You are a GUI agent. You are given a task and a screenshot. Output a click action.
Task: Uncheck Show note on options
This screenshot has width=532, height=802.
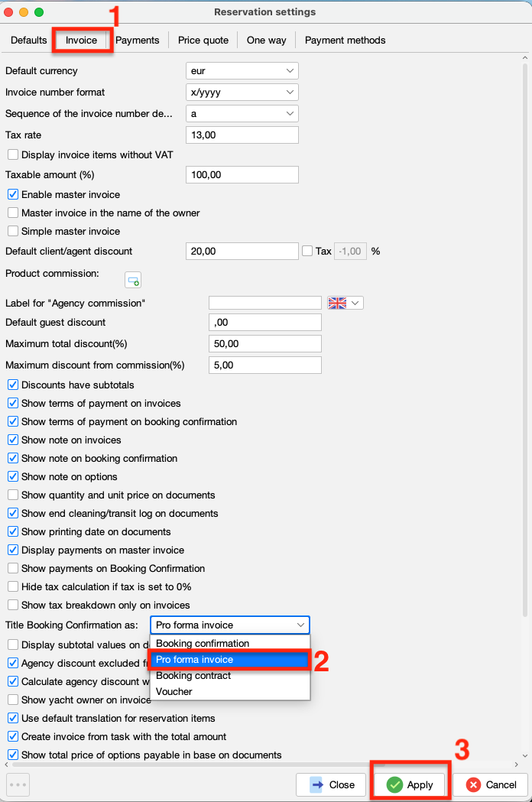[x=13, y=477]
